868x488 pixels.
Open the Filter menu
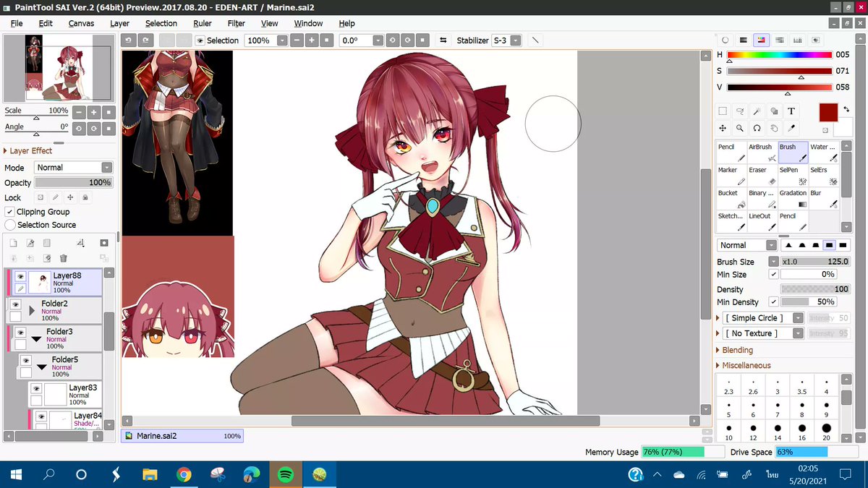click(236, 23)
